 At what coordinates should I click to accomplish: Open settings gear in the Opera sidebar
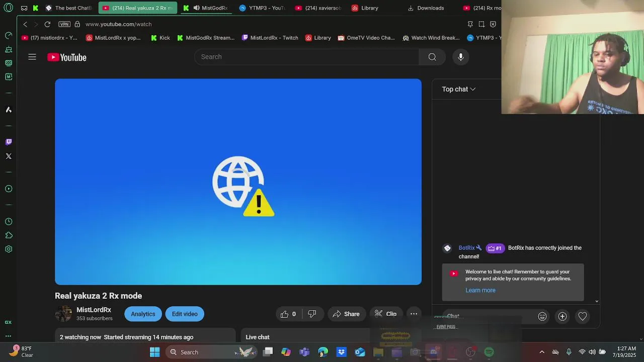(x=9, y=249)
